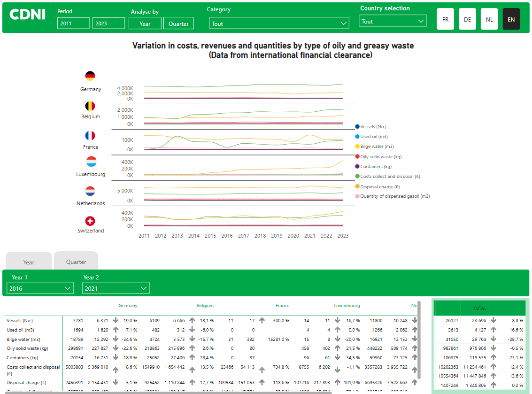Click the Period end year field 2023
The image size is (532, 394).
click(108, 23)
